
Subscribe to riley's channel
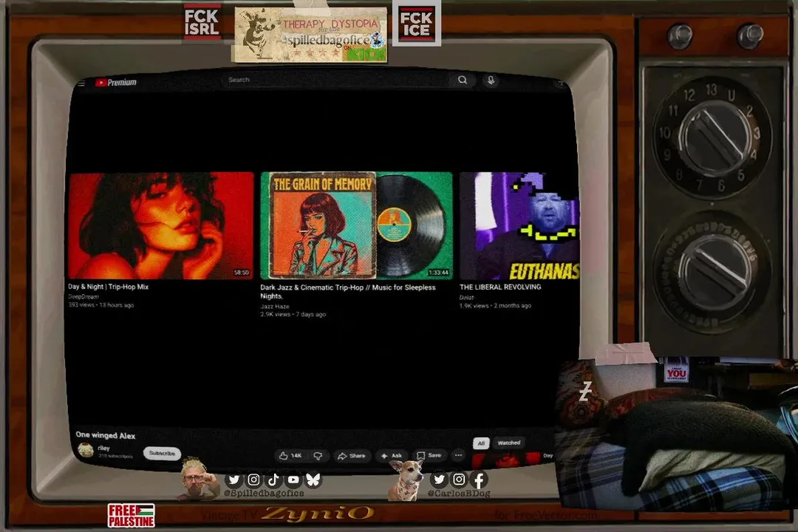(x=162, y=453)
